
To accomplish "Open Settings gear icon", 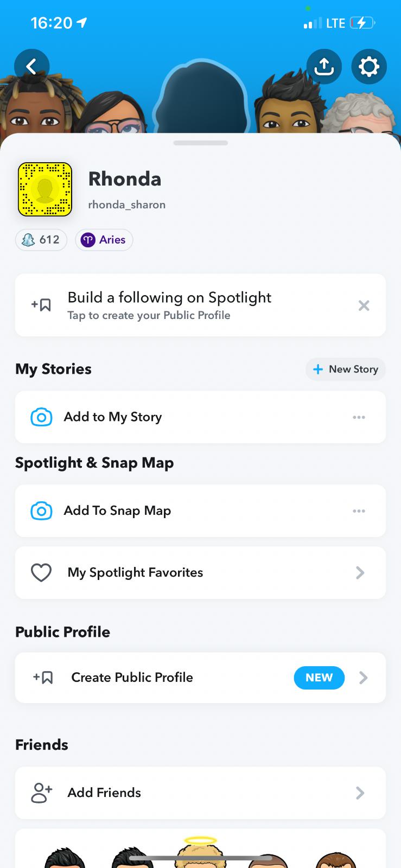I will click(x=369, y=67).
